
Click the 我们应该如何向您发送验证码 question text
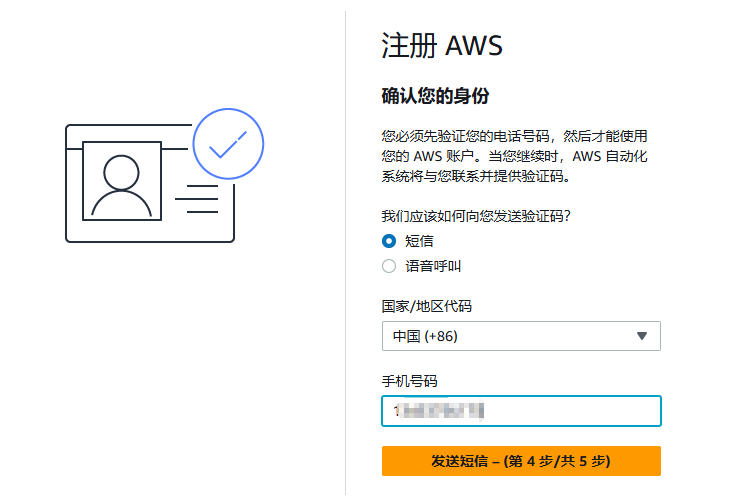click(482, 215)
